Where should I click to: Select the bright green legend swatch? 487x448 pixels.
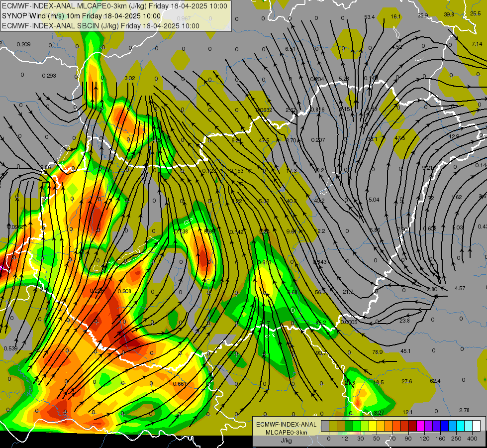[357, 426]
